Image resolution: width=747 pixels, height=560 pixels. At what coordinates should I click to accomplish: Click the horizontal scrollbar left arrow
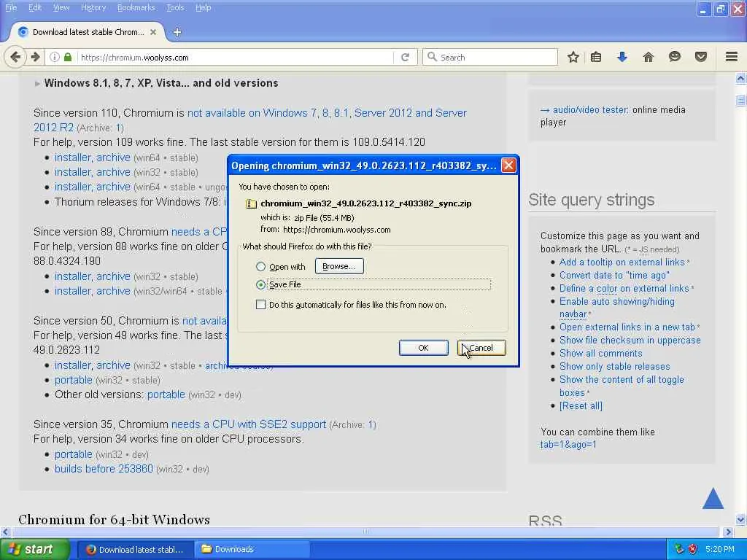tap(5, 532)
